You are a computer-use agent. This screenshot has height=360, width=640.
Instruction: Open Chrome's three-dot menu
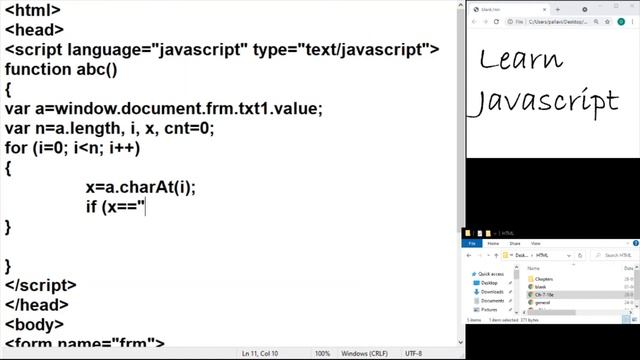point(632,22)
